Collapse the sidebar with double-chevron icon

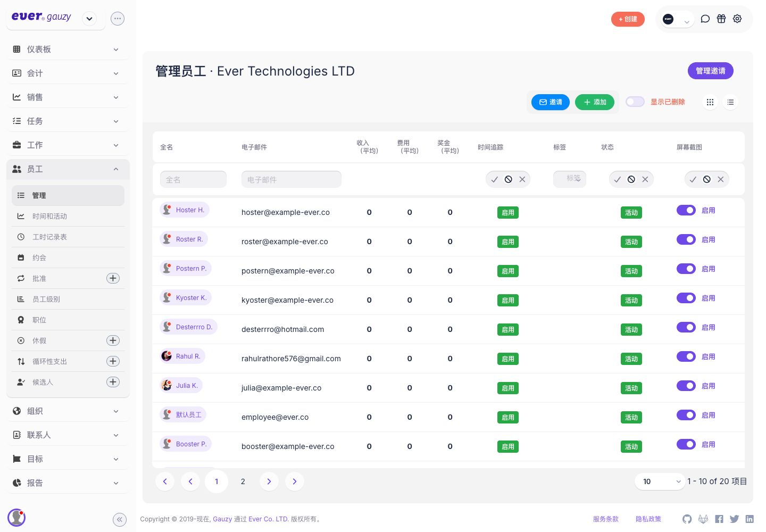[120, 520]
